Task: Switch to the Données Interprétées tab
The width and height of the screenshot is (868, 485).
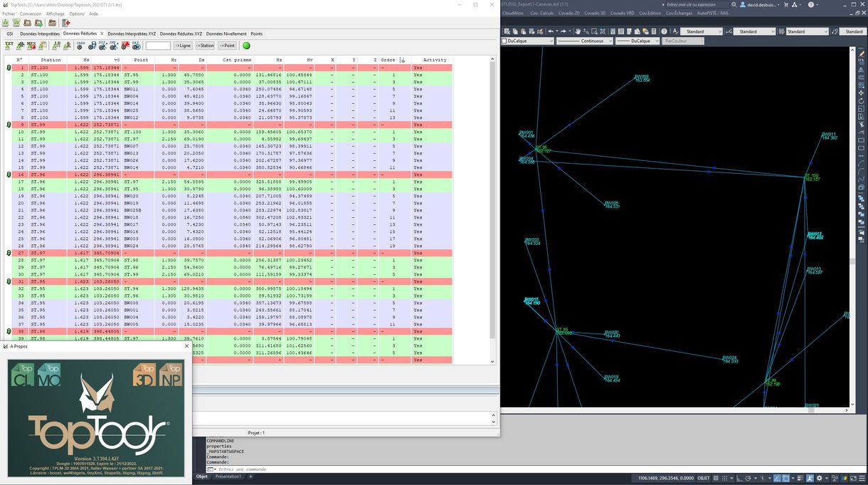Action: coord(40,33)
